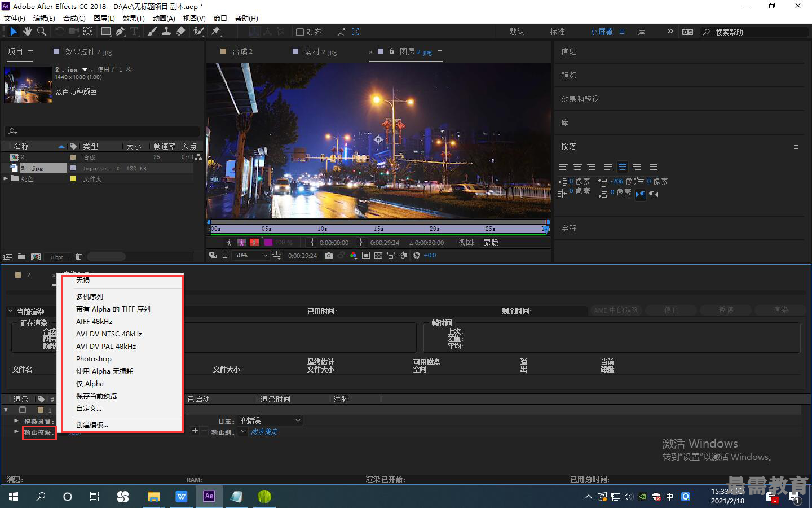The width and height of the screenshot is (812, 508).
Task: Open the 50% magnification dropdown
Action: 251,255
